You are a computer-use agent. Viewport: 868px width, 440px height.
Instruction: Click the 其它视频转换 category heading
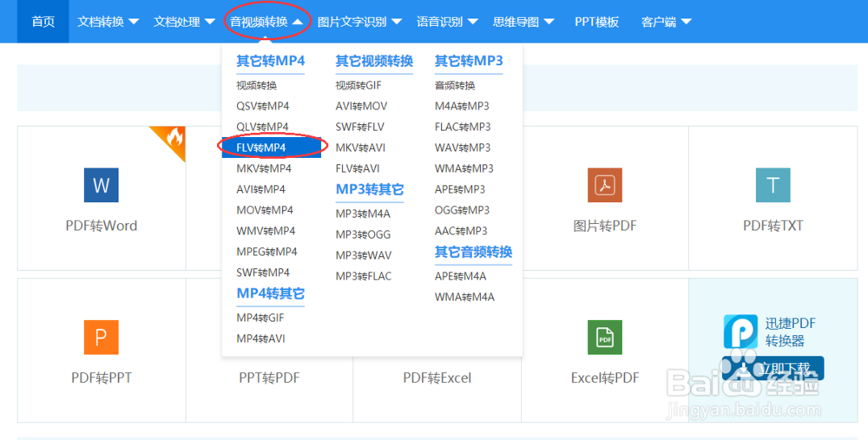(x=374, y=61)
